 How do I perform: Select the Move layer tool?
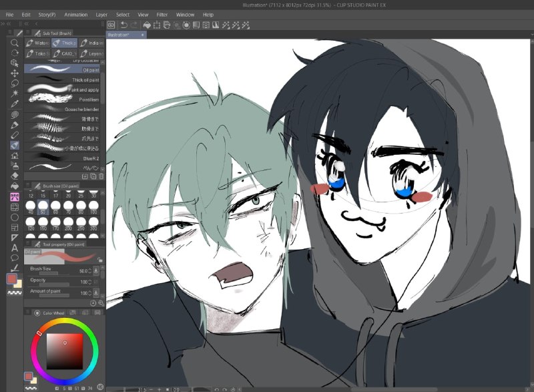14,73
